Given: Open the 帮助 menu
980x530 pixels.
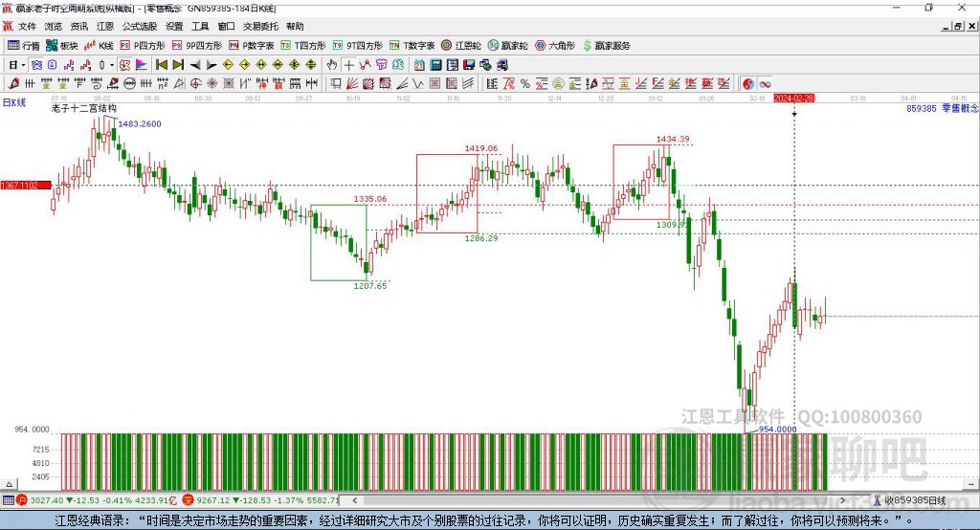Looking at the screenshot, I should click(295, 26).
